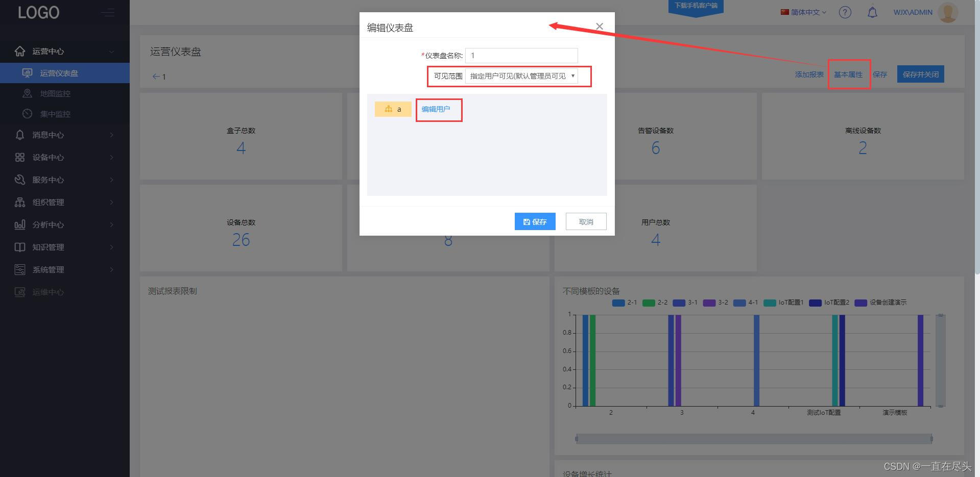
Task: Expand the 系统管理 menu chevron
Action: click(x=111, y=269)
